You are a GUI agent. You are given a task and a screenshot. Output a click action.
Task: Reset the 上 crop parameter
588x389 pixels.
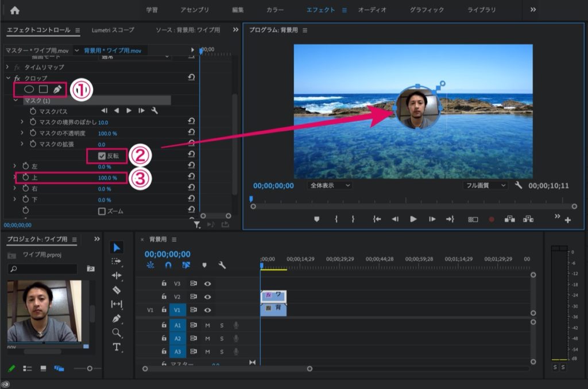191,176
